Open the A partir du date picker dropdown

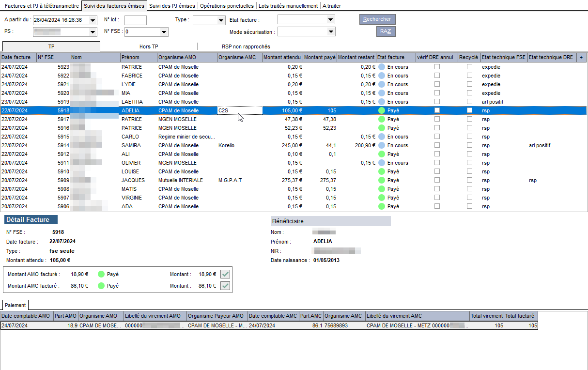click(93, 20)
